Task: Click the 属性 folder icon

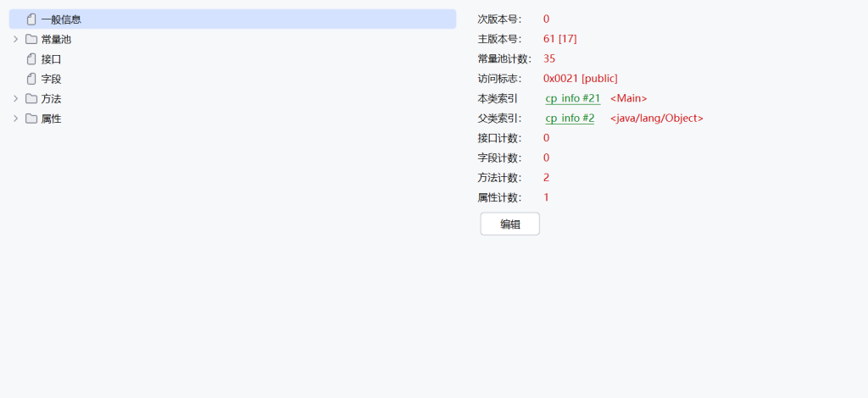Action: [x=31, y=119]
